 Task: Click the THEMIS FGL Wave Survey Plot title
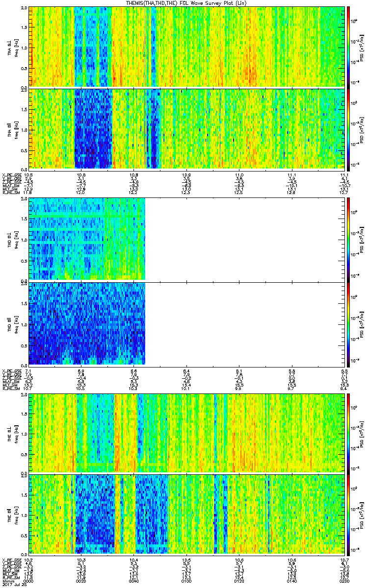[186, 3]
